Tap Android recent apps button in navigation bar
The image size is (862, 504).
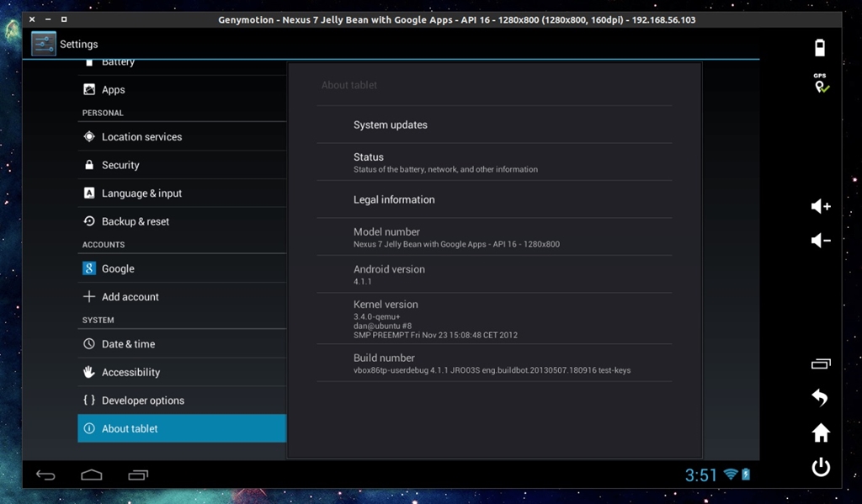(x=138, y=475)
